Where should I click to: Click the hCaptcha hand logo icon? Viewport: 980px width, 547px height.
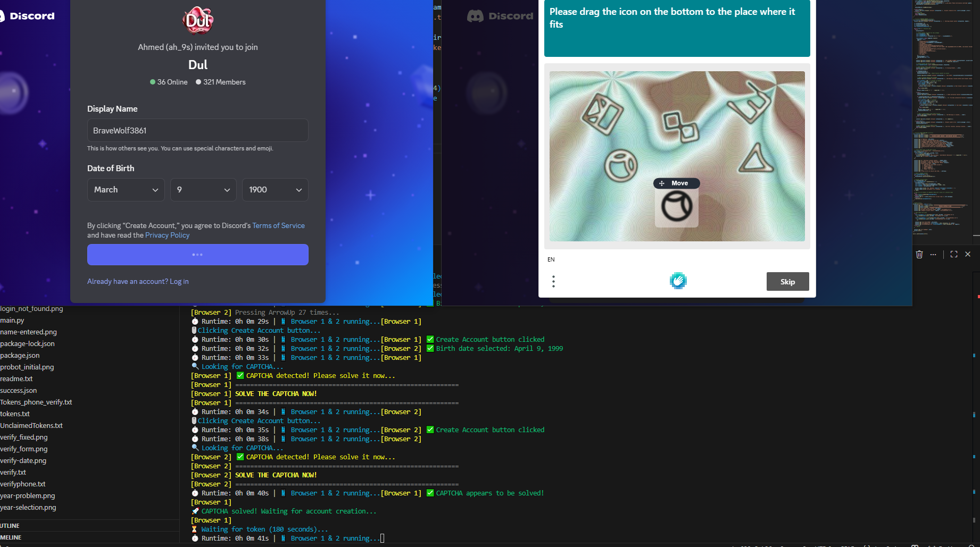coord(678,281)
